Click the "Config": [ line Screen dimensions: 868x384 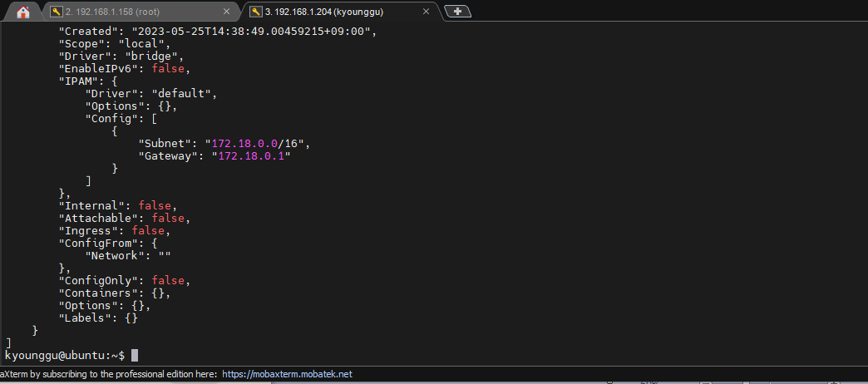point(121,119)
